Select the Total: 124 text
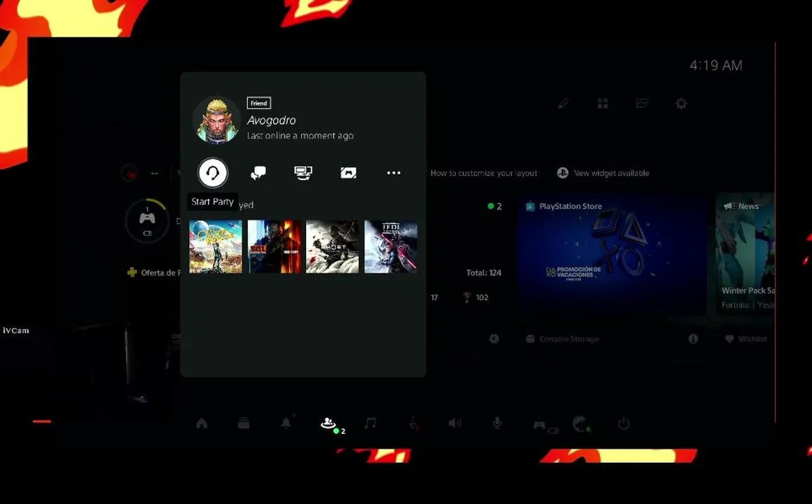812x504 pixels. pyautogui.click(x=483, y=273)
